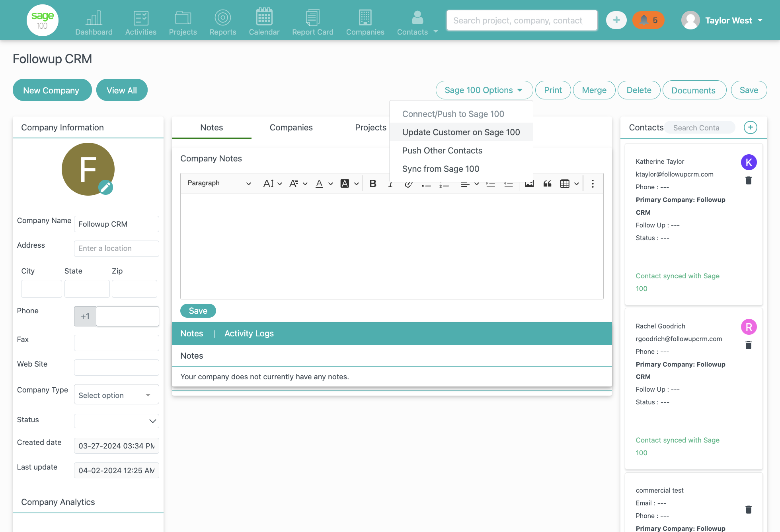The width and height of the screenshot is (780, 532).
Task: Expand the Status dropdown
Action: 117,421
